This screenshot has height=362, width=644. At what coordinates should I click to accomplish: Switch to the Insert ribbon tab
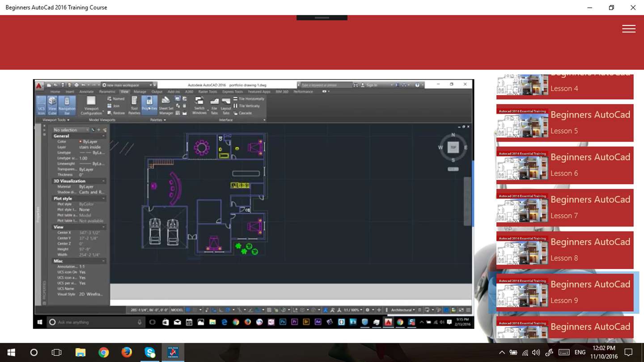[x=70, y=92]
